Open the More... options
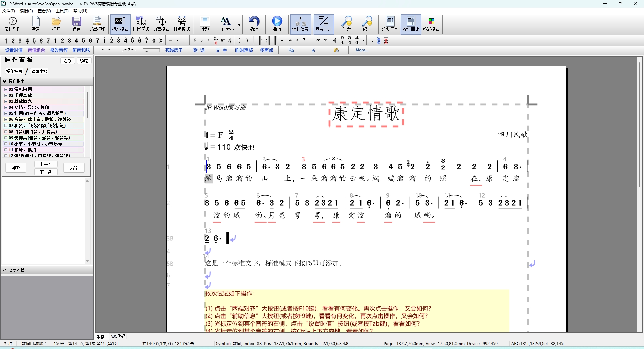 [x=362, y=50]
